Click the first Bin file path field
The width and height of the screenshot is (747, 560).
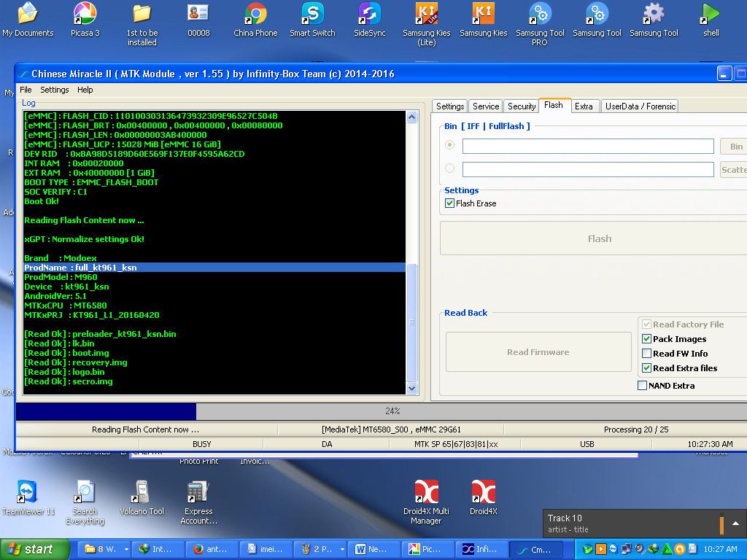(588, 147)
